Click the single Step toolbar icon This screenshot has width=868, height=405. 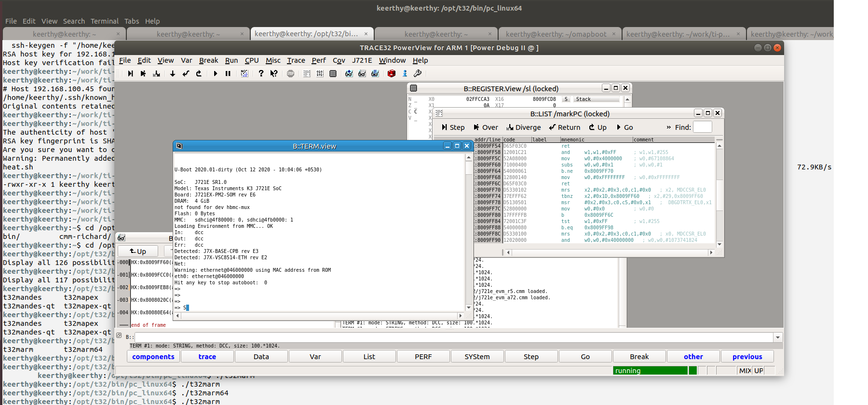pos(130,73)
